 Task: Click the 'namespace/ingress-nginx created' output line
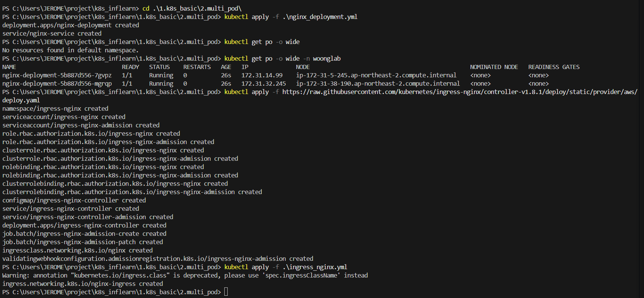tap(55, 109)
